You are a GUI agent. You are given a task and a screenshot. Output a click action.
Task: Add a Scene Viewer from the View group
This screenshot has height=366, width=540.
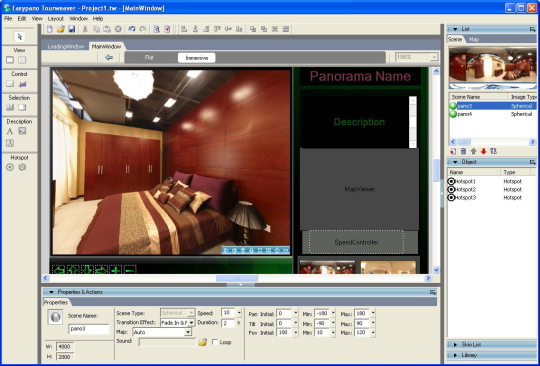pyautogui.click(x=10, y=60)
